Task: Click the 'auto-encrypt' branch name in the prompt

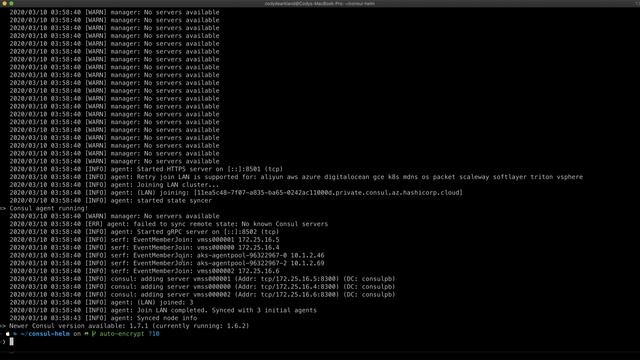Action: coord(122,334)
